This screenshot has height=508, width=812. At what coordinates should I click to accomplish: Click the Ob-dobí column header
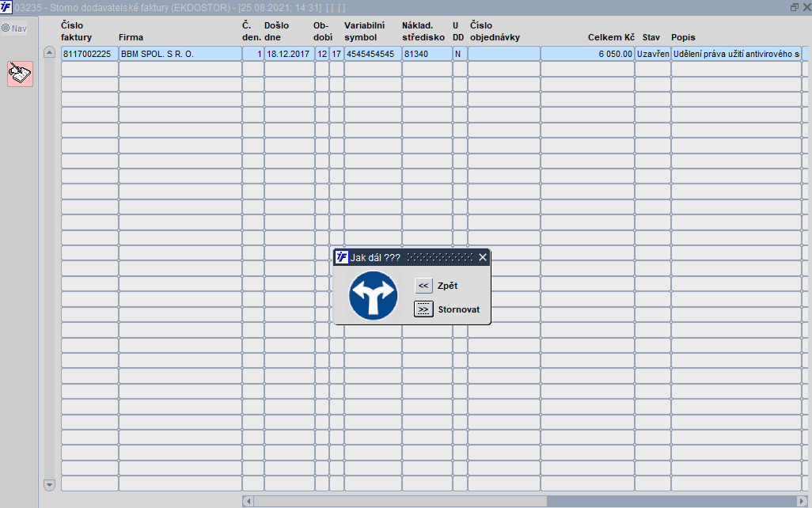tap(323, 31)
